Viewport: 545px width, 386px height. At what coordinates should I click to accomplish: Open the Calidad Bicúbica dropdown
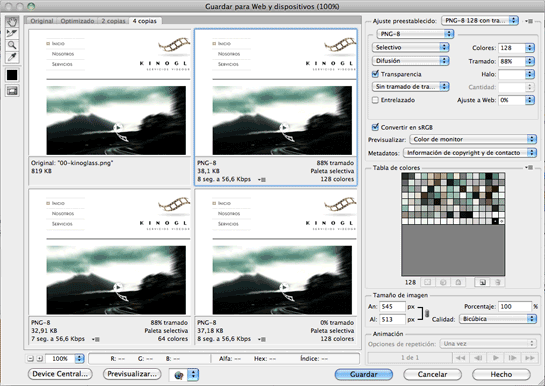498,319
